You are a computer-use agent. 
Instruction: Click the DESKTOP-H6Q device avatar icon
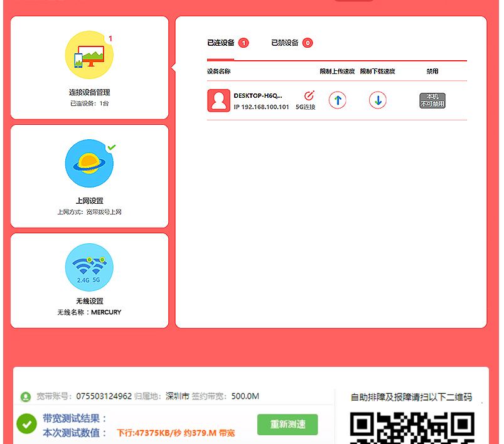tap(218, 100)
